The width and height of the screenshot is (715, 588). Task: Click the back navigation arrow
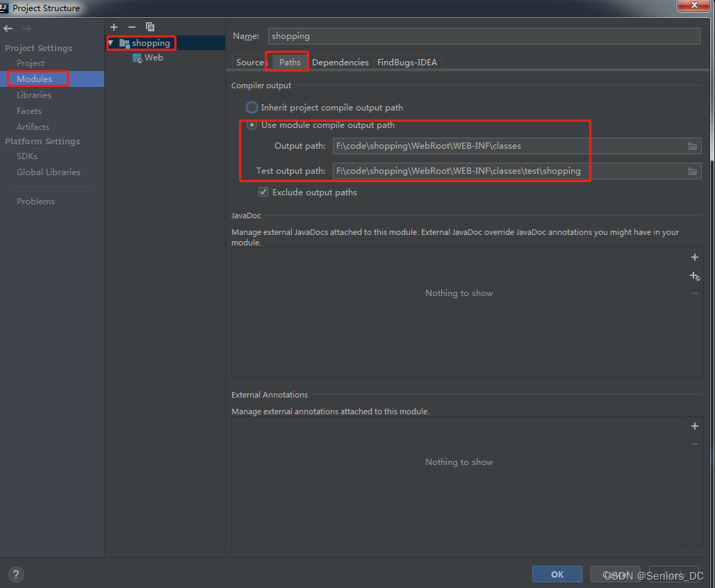tap(8, 28)
